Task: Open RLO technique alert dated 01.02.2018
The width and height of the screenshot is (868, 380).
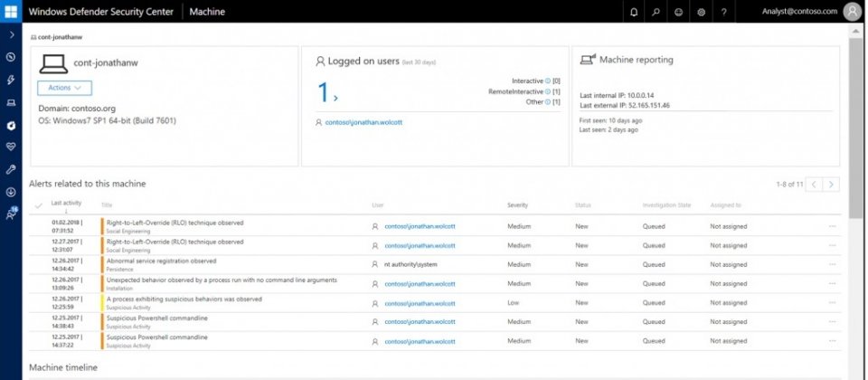Action: coord(175,223)
